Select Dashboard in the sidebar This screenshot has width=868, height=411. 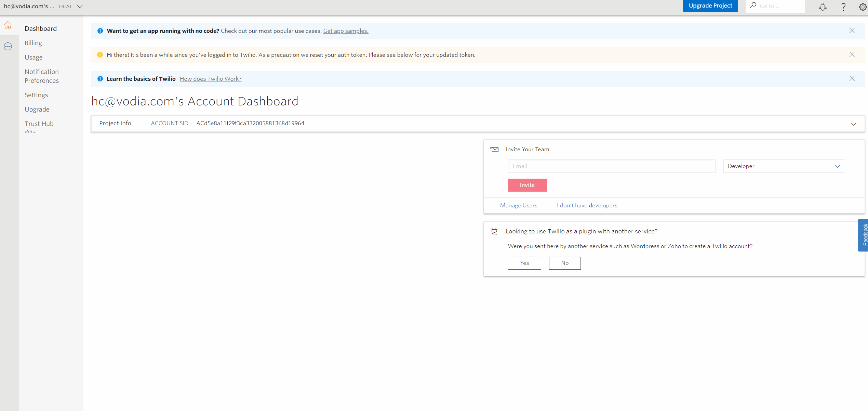click(x=41, y=28)
